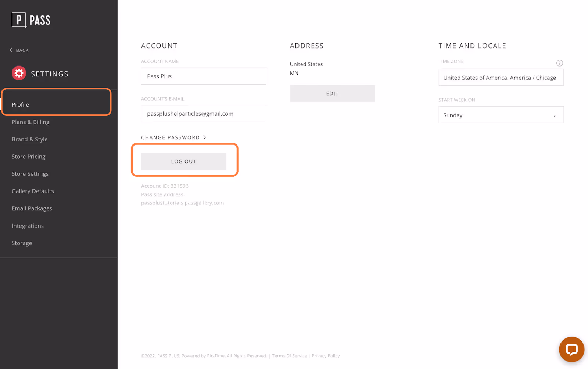
Task: Select the Profile menu item
Action: (x=20, y=104)
